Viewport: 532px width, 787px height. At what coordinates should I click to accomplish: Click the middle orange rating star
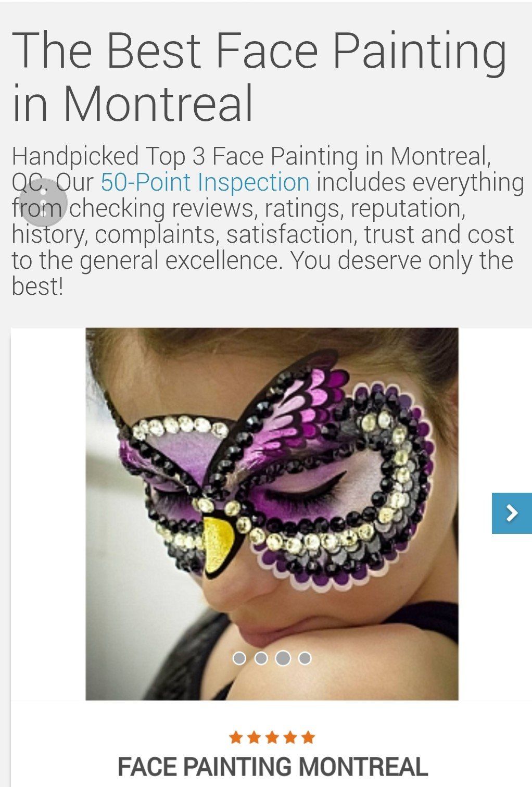click(272, 737)
